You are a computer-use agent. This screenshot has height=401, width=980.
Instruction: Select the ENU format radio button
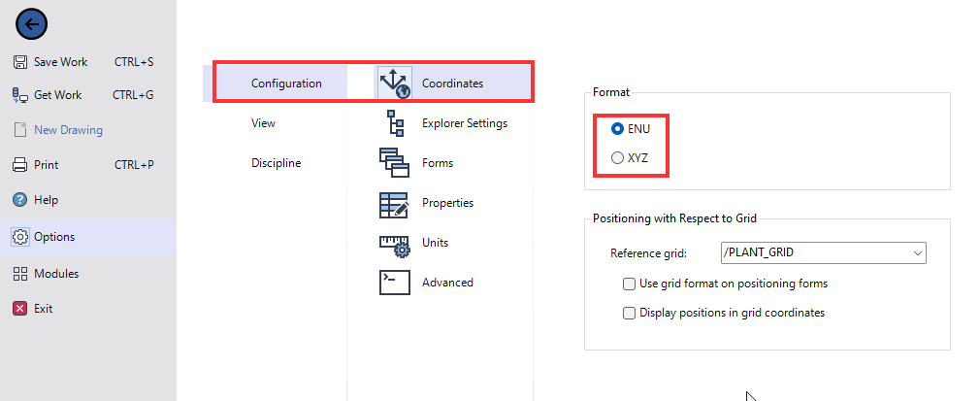(617, 129)
